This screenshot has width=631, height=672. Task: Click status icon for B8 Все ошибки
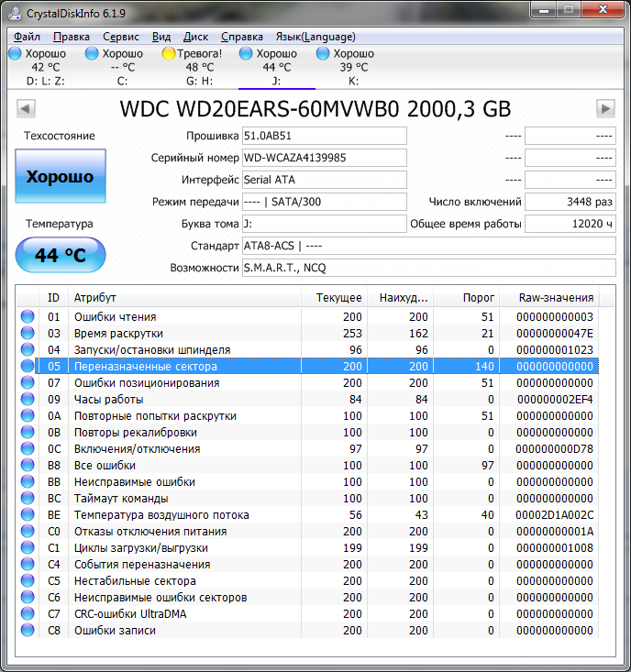point(28,465)
